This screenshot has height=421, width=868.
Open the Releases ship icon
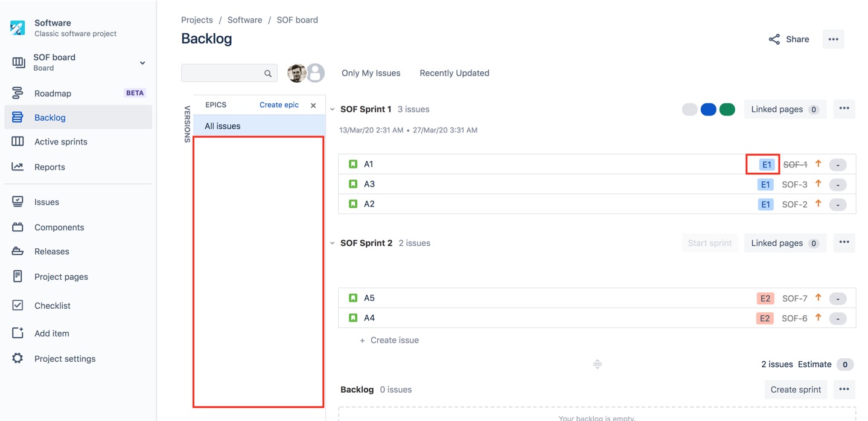18,251
